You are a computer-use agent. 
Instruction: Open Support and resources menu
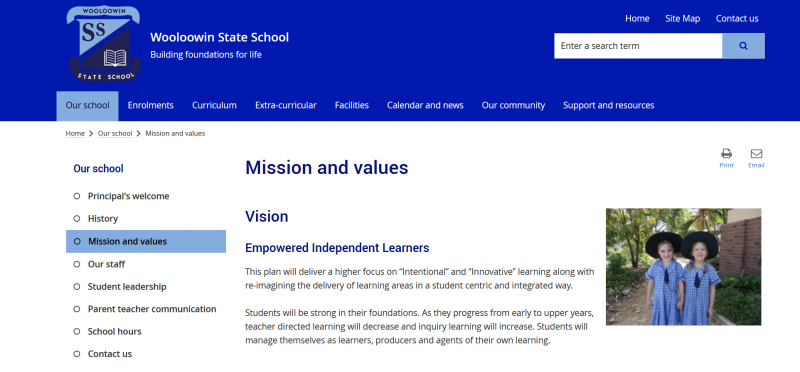608,106
